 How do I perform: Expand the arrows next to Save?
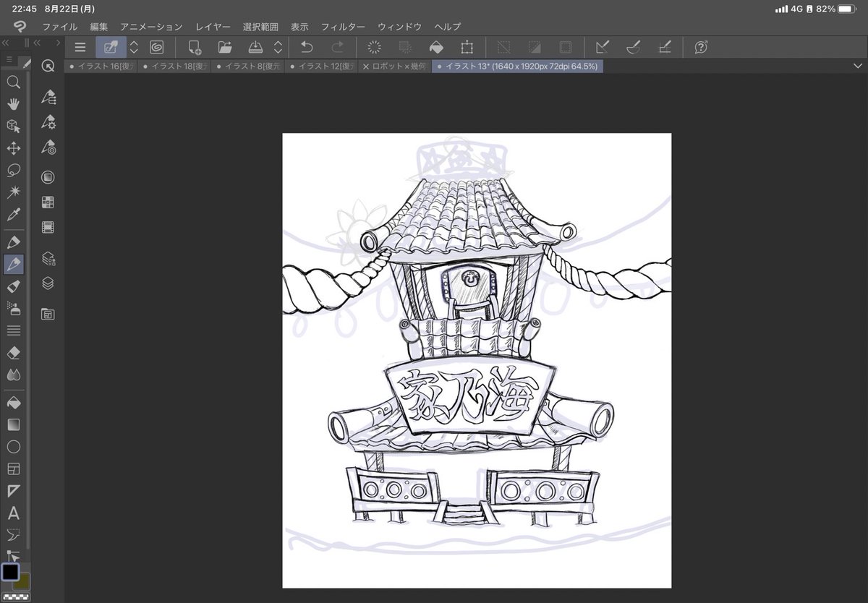278,47
